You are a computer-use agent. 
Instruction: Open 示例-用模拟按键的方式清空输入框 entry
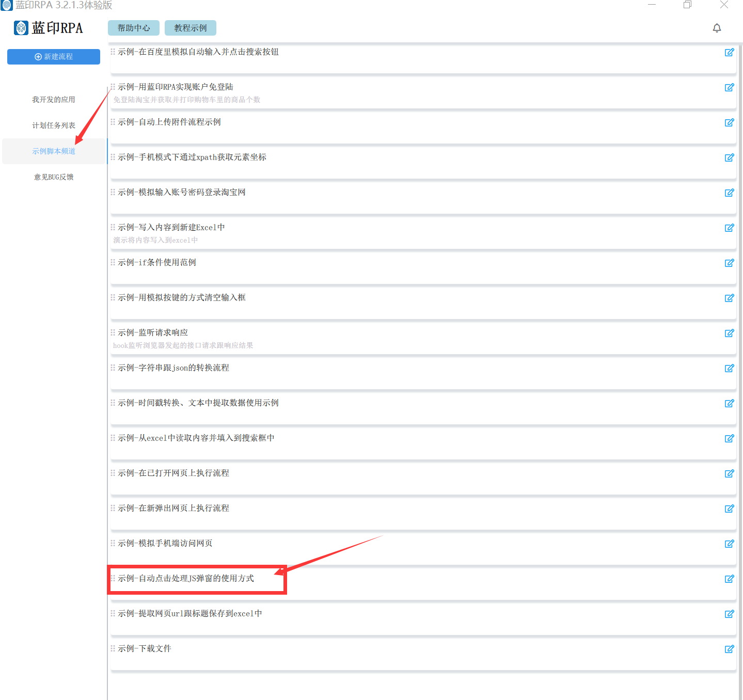coord(182,297)
